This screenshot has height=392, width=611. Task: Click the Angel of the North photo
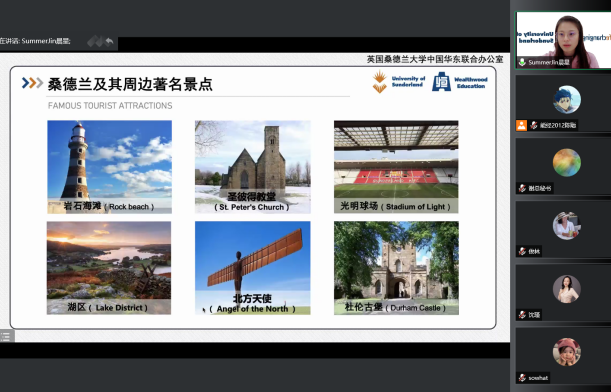pyautogui.click(x=253, y=268)
